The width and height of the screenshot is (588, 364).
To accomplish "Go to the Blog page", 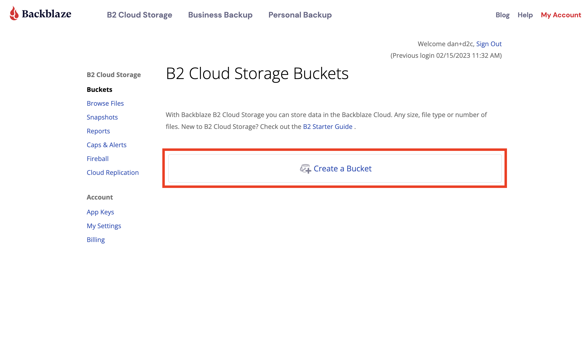I will click(503, 15).
